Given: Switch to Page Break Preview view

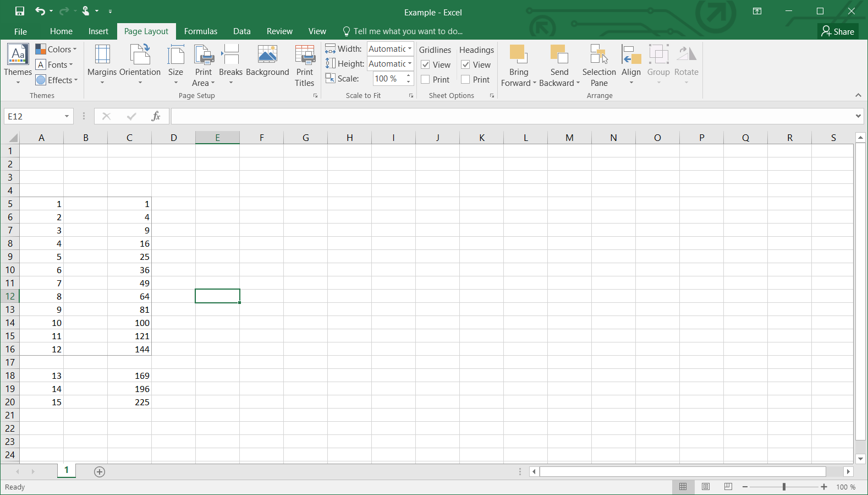Looking at the screenshot, I should (x=728, y=487).
